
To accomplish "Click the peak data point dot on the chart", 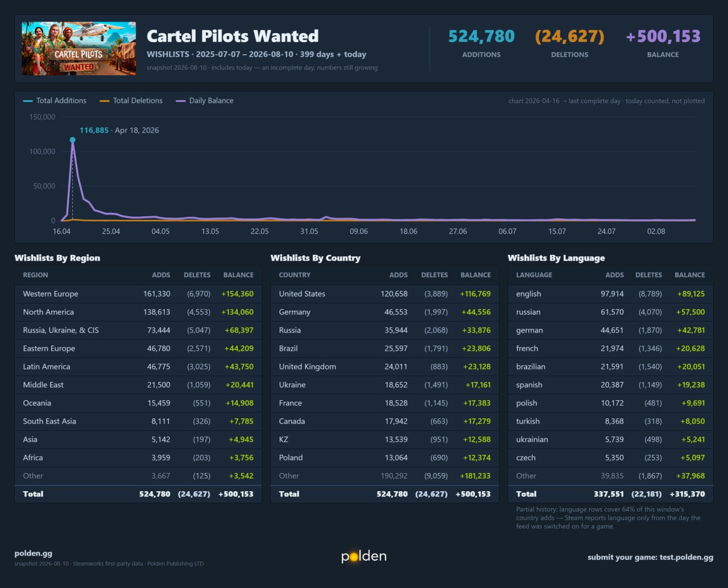I will tap(72, 139).
